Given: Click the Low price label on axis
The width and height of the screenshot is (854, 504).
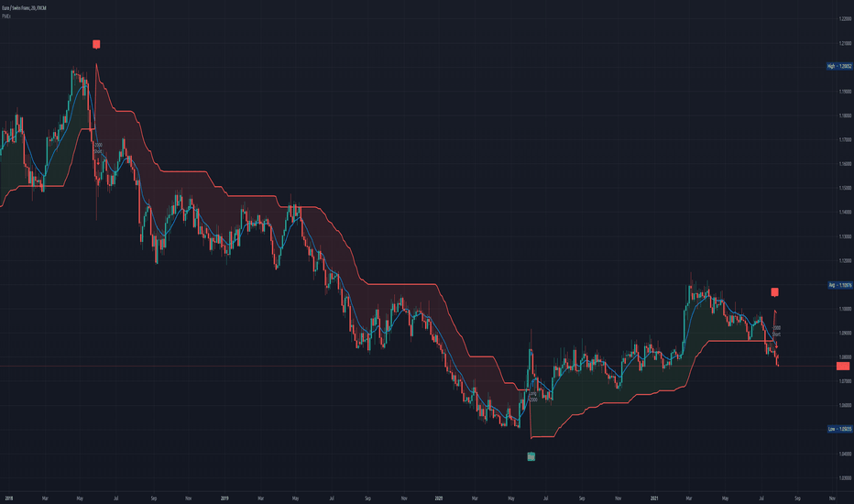Looking at the screenshot, I should click(x=840, y=429).
